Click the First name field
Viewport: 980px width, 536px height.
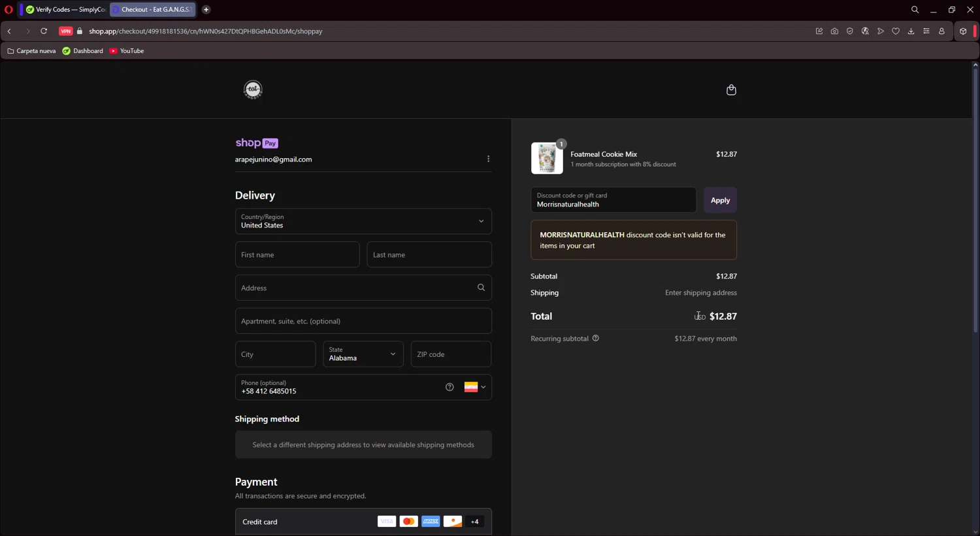click(297, 255)
